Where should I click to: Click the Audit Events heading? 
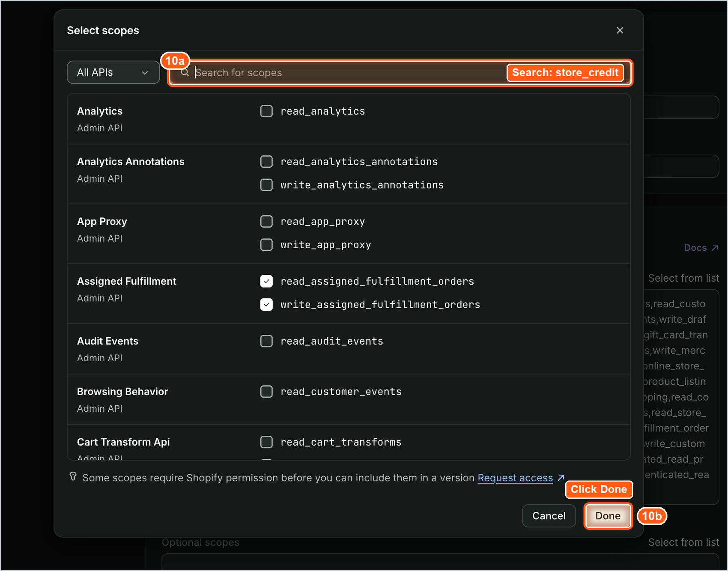pyautogui.click(x=107, y=341)
